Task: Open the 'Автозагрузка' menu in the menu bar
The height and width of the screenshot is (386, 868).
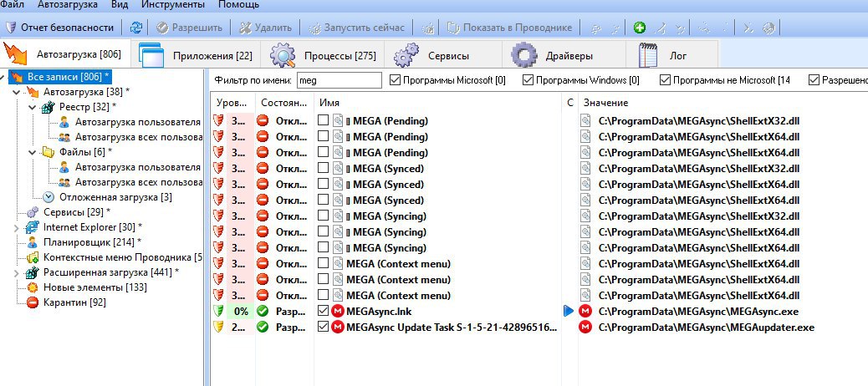Action: 68,5
